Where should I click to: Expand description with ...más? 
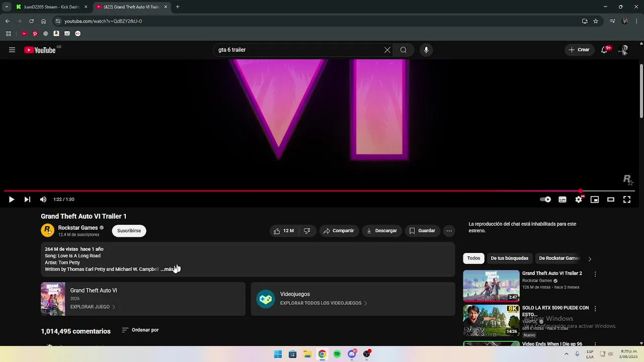tap(168, 269)
